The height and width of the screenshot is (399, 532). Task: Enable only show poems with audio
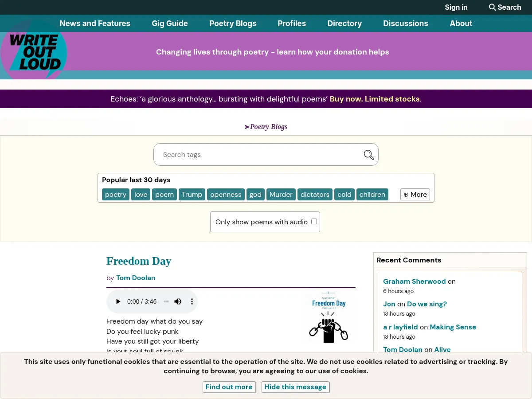314,222
